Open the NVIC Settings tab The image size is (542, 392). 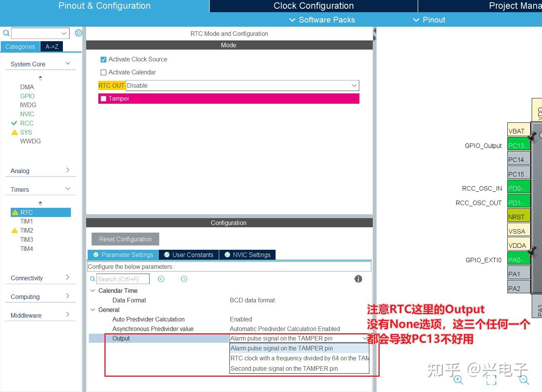coord(247,255)
